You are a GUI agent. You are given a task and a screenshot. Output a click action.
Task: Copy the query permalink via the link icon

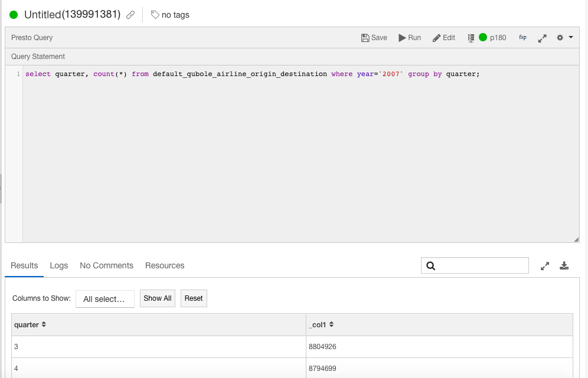click(130, 15)
